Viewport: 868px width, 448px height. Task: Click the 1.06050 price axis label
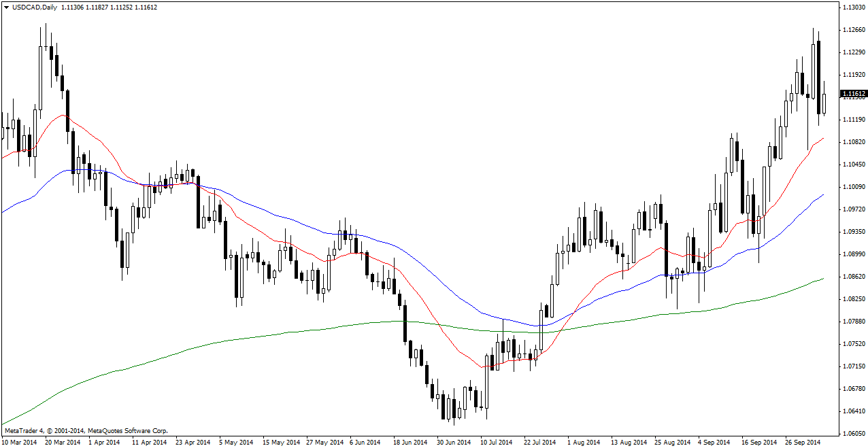(x=853, y=434)
